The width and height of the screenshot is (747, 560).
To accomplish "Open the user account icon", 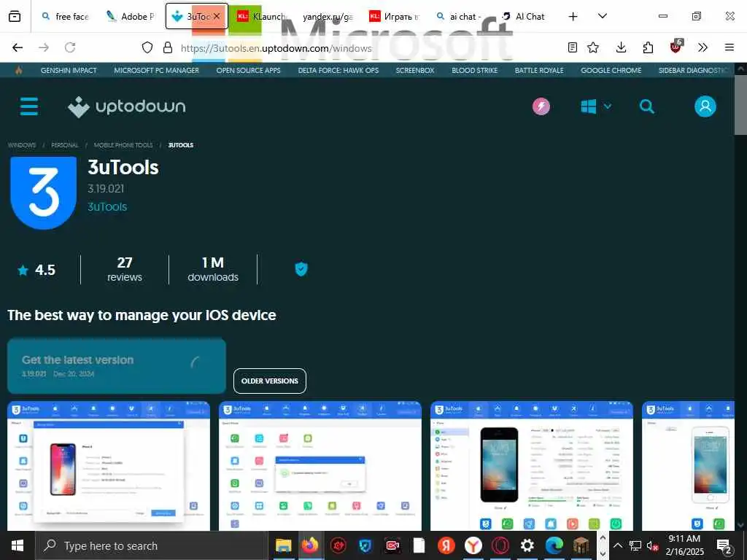I will (705, 106).
